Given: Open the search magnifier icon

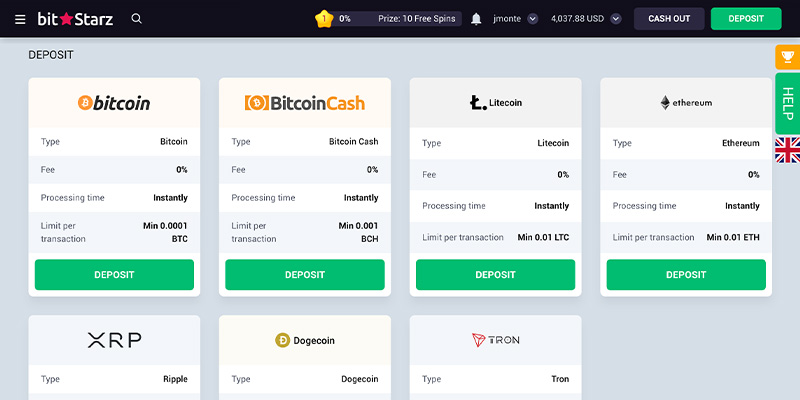Looking at the screenshot, I should [136, 18].
